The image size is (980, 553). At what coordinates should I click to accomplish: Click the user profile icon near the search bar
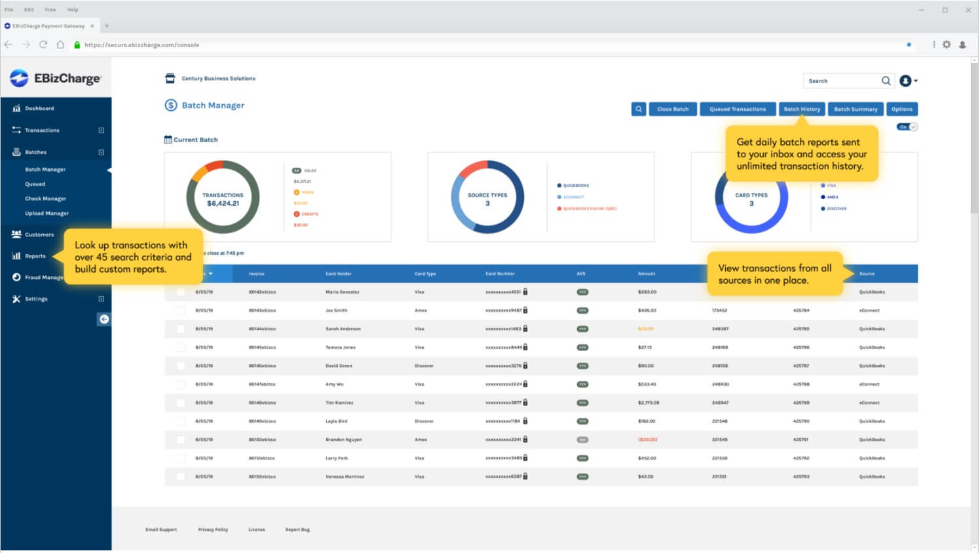point(904,81)
